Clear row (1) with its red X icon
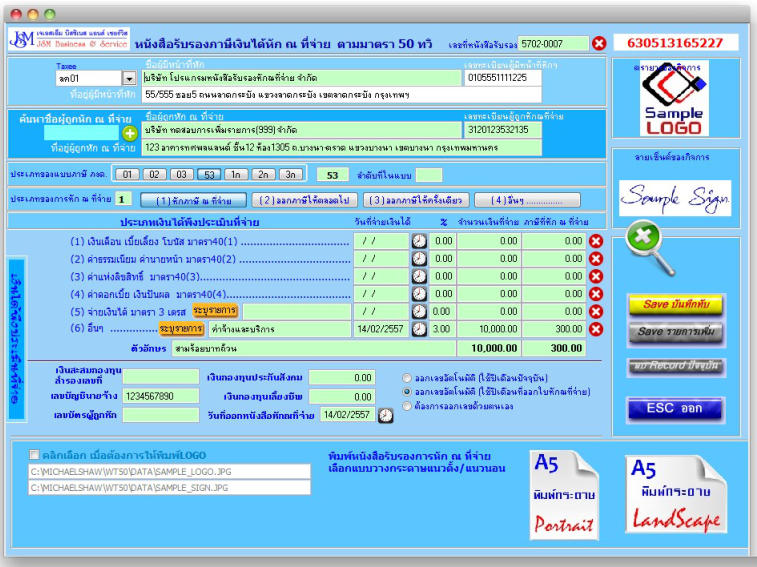757x567 pixels. (x=596, y=241)
